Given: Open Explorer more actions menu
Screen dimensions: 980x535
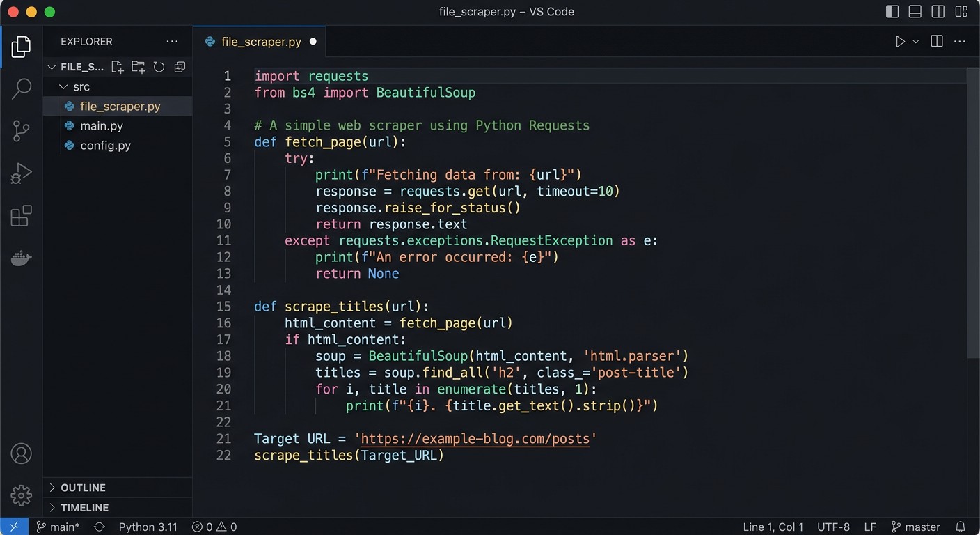Looking at the screenshot, I should (172, 42).
